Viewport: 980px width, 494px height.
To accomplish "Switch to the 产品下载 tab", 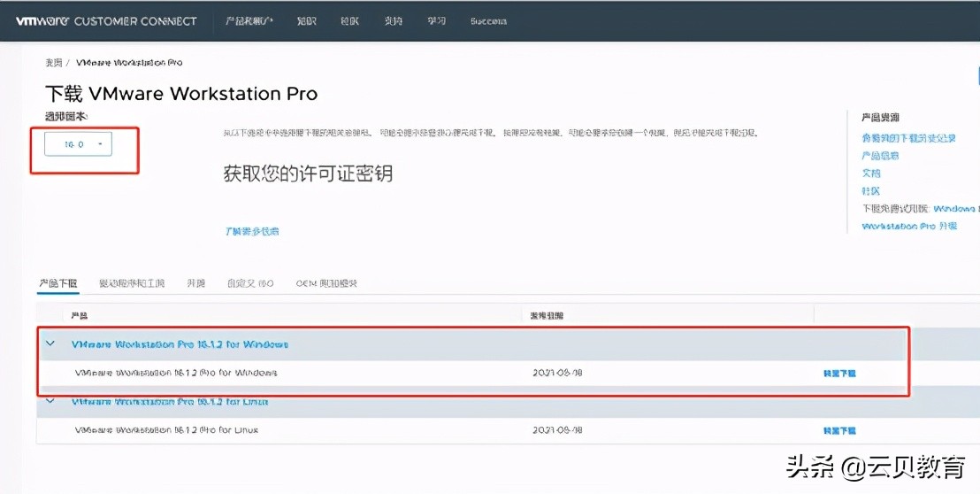I will (58, 283).
